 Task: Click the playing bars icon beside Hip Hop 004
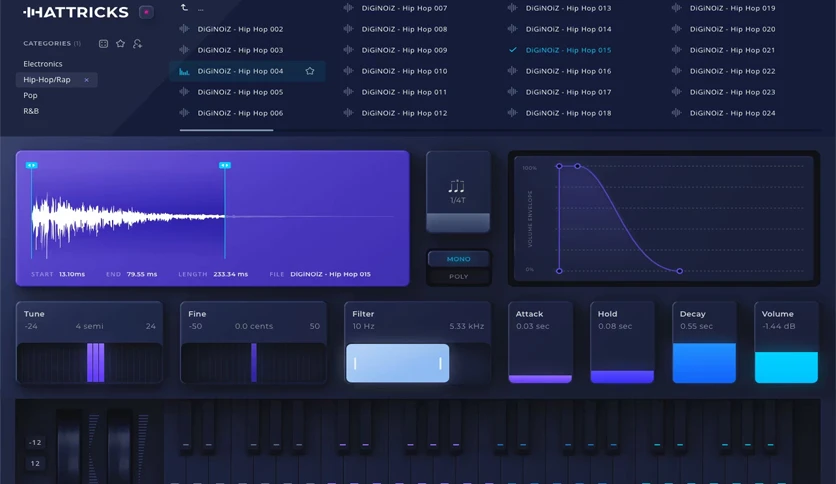click(x=184, y=71)
